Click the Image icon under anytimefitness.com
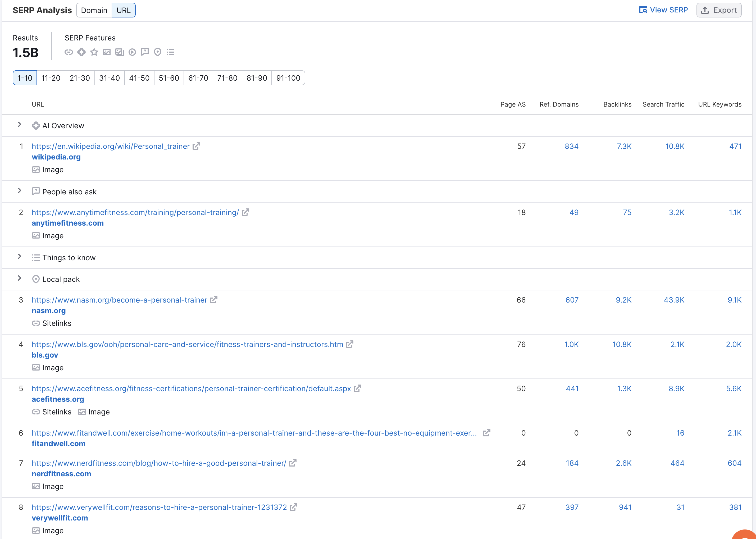The height and width of the screenshot is (539, 756). 36,236
